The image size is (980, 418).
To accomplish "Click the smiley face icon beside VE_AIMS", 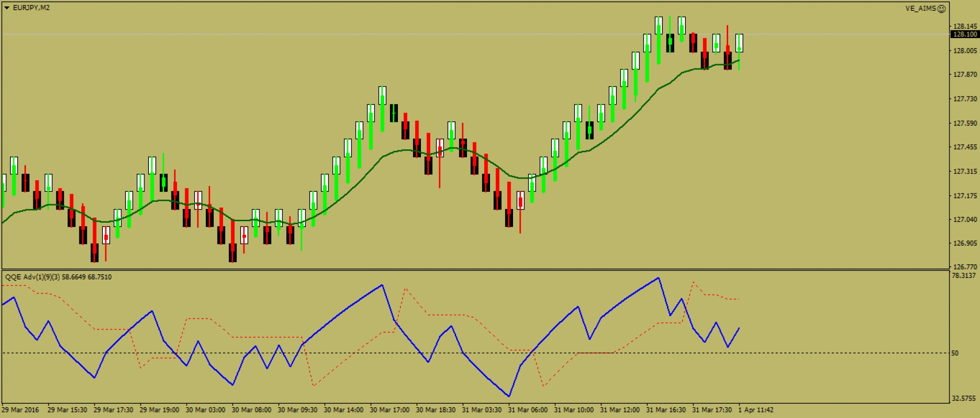I will click(941, 9).
